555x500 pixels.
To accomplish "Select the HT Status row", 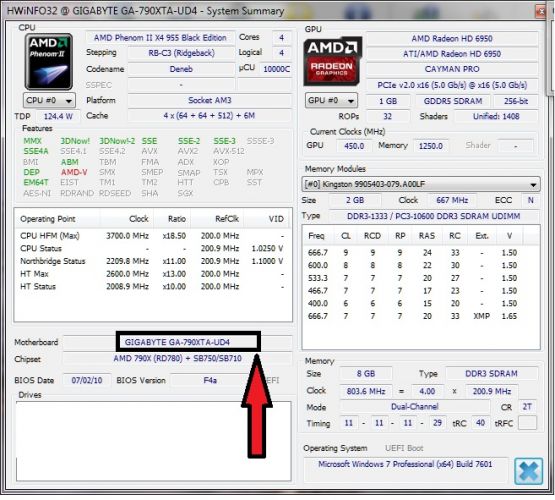I will click(x=153, y=287).
